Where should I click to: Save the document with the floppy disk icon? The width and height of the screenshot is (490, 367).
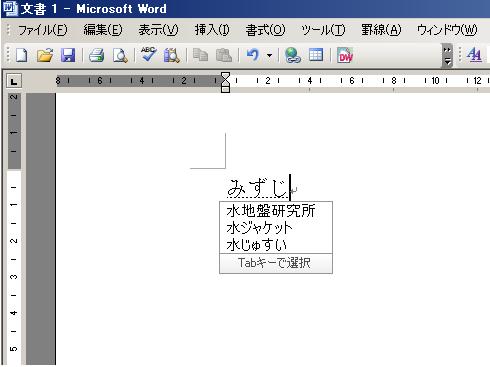click(68, 55)
